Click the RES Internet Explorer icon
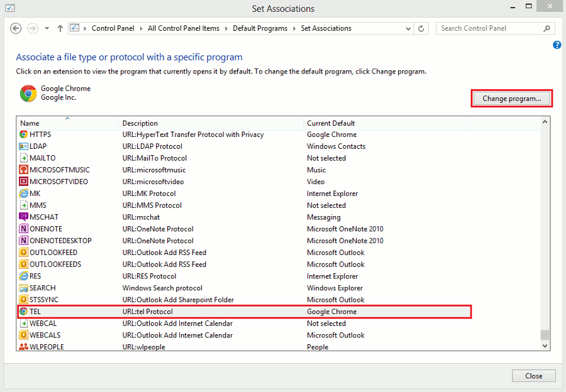 coord(23,276)
